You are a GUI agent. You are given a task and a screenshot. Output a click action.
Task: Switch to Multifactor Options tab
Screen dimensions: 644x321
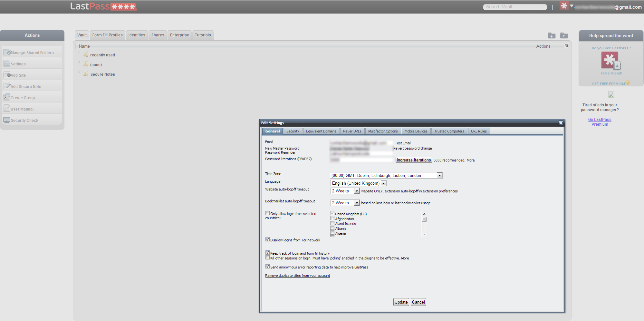coord(383,131)
